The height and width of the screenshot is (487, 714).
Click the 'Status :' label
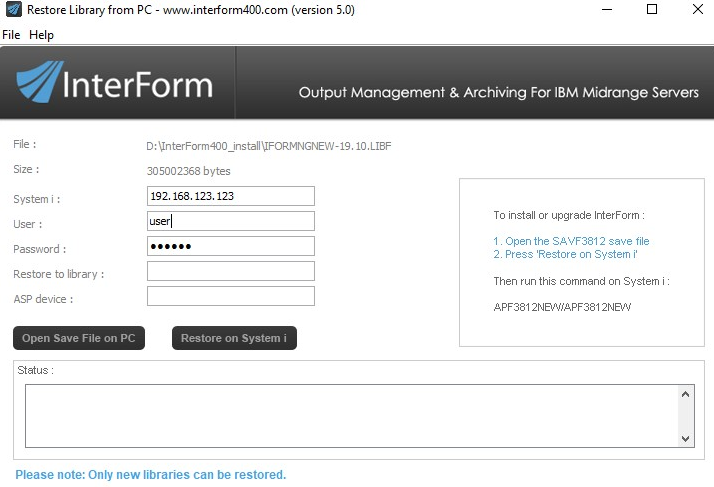36,370
